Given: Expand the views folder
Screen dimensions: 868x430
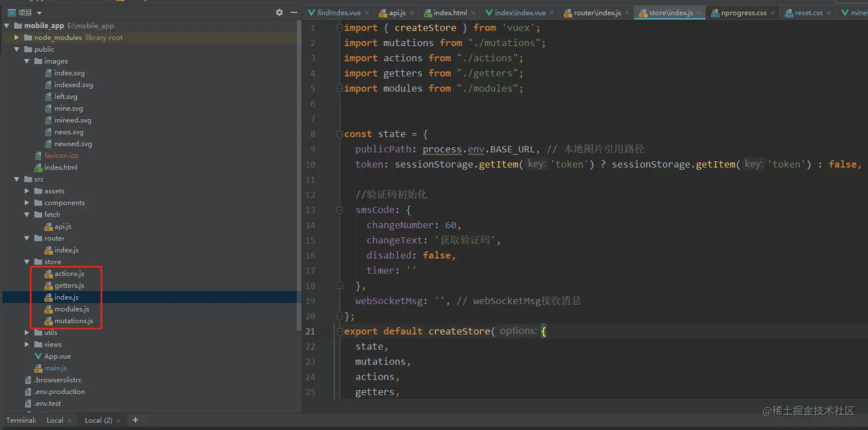Looking at the screenshot, I should pyautogui.click(x=27, y=344).
